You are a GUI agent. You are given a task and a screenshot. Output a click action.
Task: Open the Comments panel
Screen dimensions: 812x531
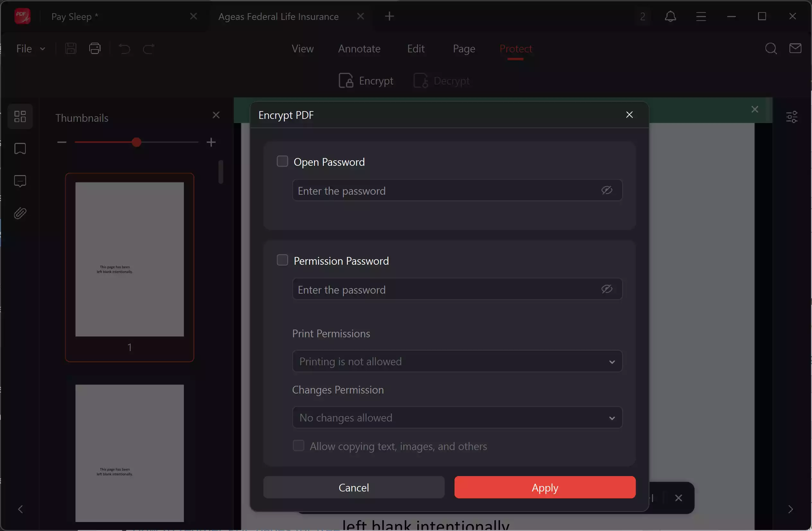pyautogui.click(x=20, y=181)
